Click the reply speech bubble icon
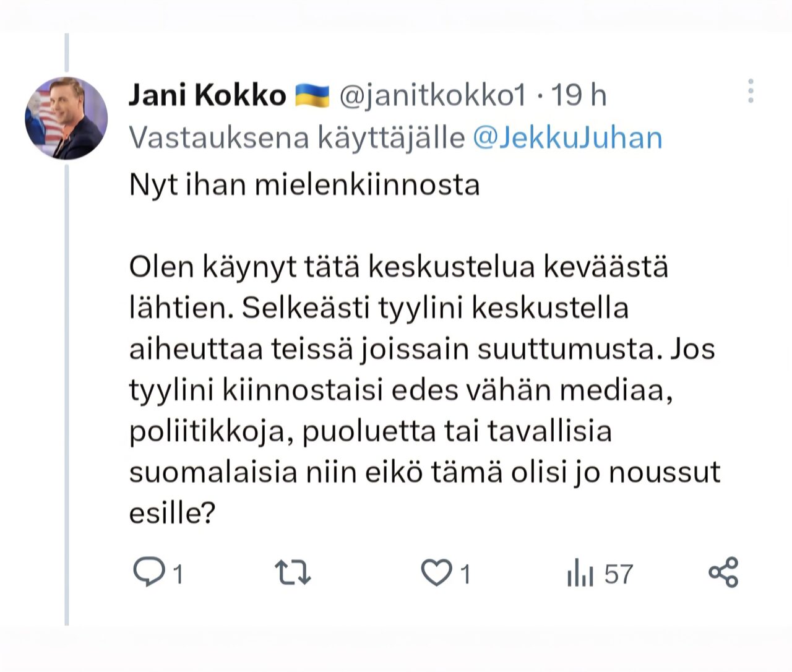Screen dimensions: 792x672 [x=147, y=572]
